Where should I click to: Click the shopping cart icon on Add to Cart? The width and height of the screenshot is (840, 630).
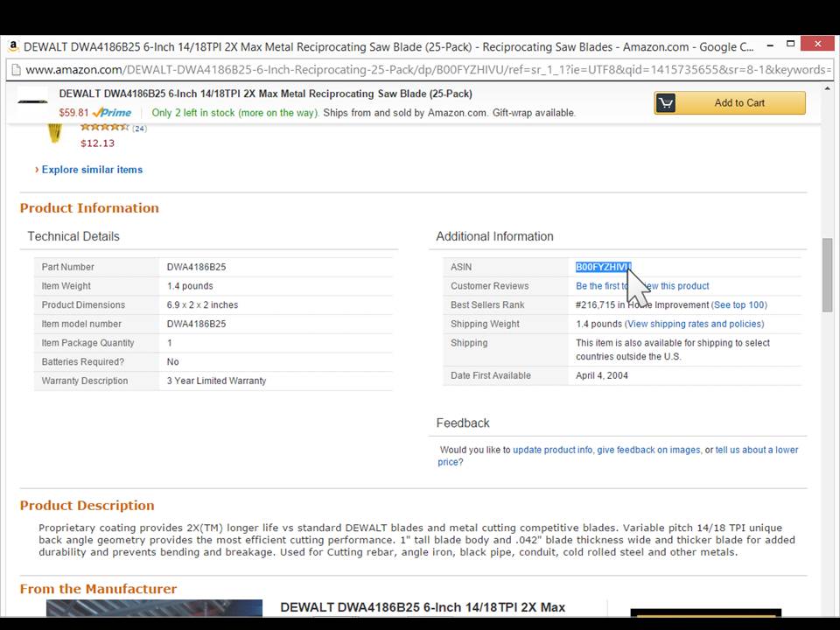click(x=666, y=103)
